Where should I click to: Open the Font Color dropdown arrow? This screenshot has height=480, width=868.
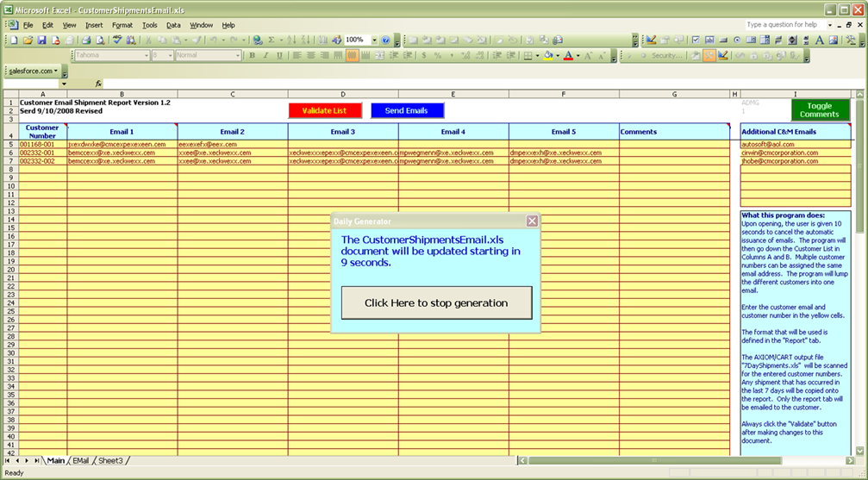click(x=578, y=55)
